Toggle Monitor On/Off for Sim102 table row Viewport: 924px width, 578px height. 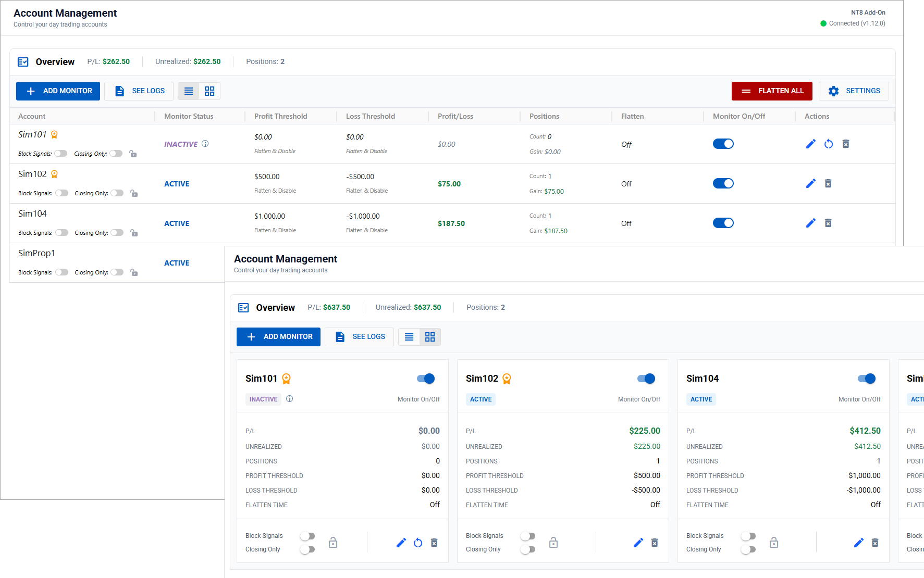click(x=723, y=183)
